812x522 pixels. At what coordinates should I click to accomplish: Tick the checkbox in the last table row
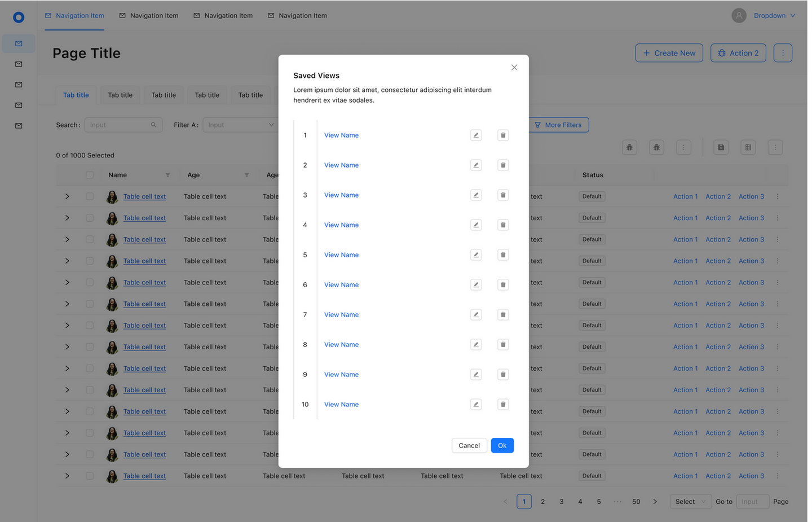tap(90, 476)
